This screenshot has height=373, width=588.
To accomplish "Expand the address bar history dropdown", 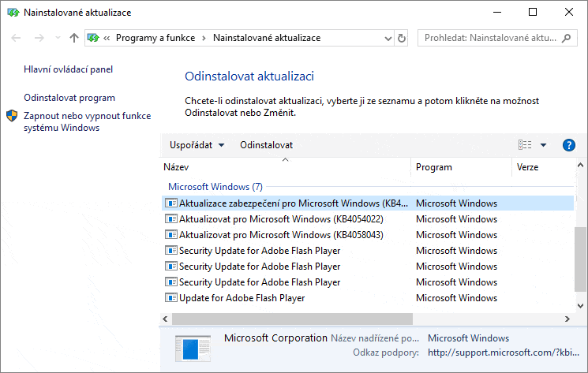I will [x=388, y=38].
